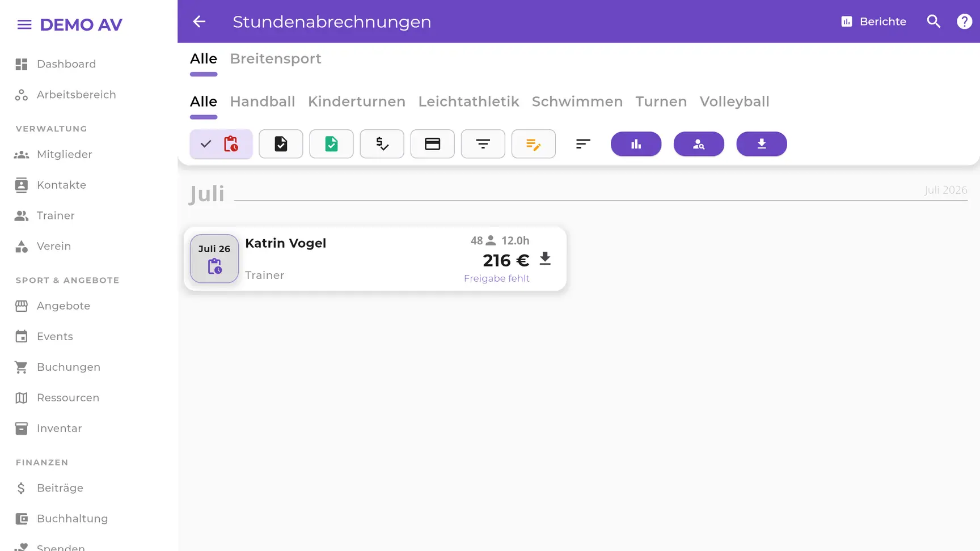Open the sort options icon
Screen dimensions: 980x551
point(583,144)
